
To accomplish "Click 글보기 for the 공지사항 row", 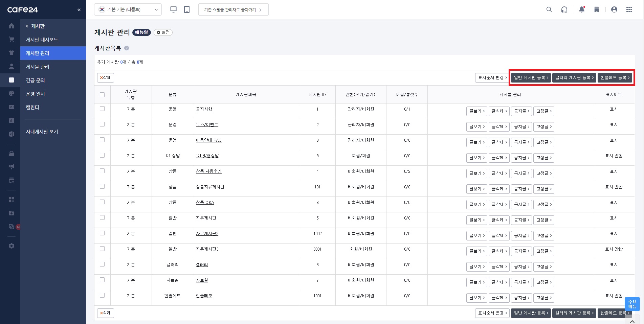I will tap(477, 111).
